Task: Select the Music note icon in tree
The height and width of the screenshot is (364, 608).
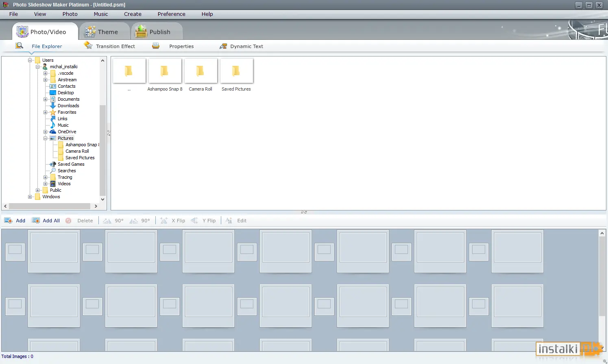Action: [x=53, y=125]
